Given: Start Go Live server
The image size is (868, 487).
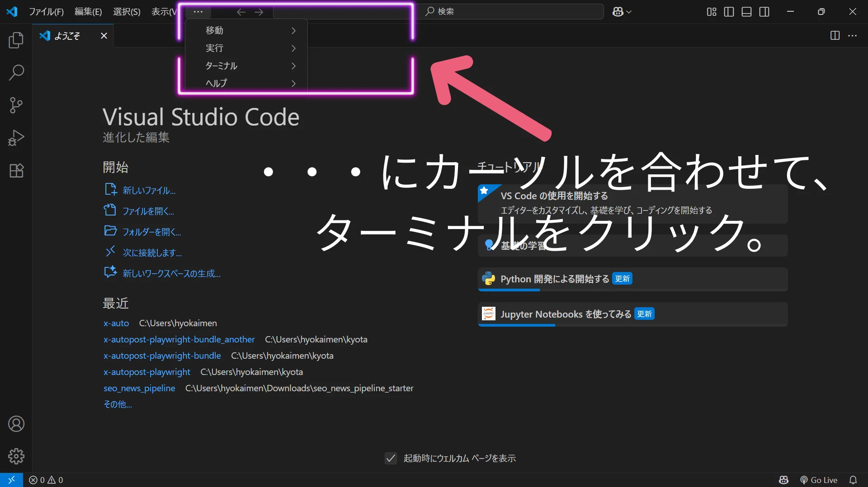Looking at the screenshot, I should click(x=819, y=480).
